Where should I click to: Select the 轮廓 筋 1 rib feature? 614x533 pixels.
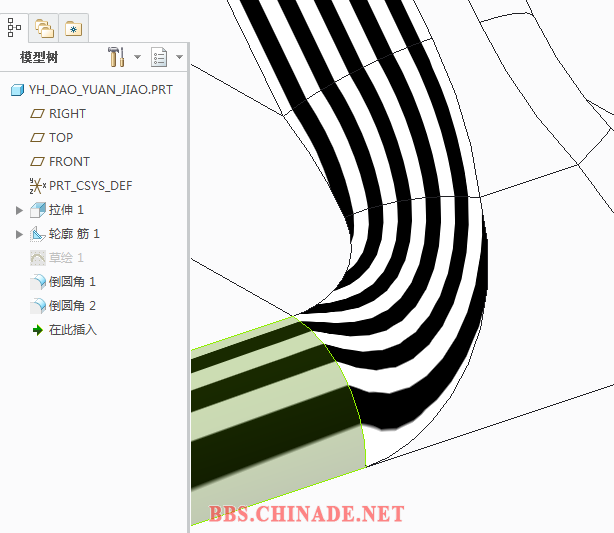pyautogui.click(x=74, y=234)
